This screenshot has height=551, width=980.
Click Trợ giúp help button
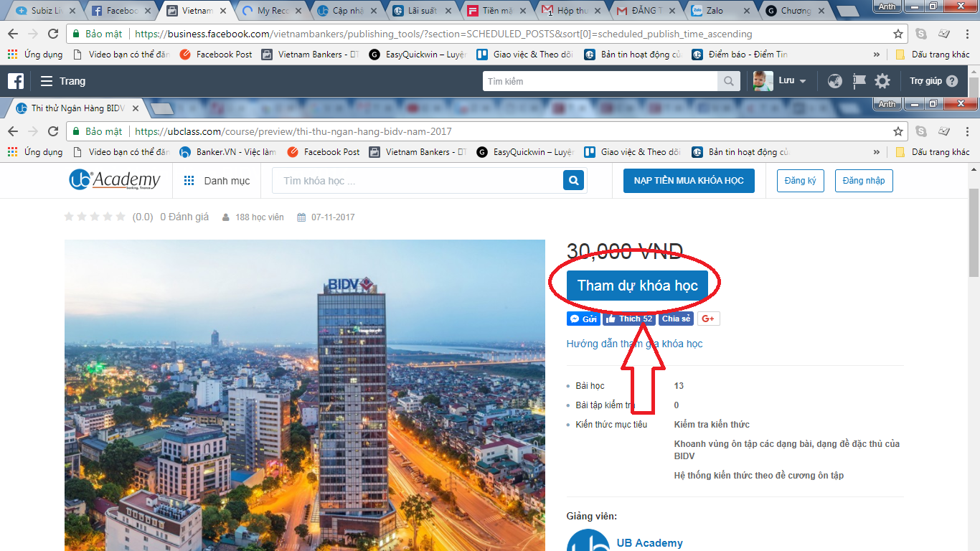click(933, 81)
